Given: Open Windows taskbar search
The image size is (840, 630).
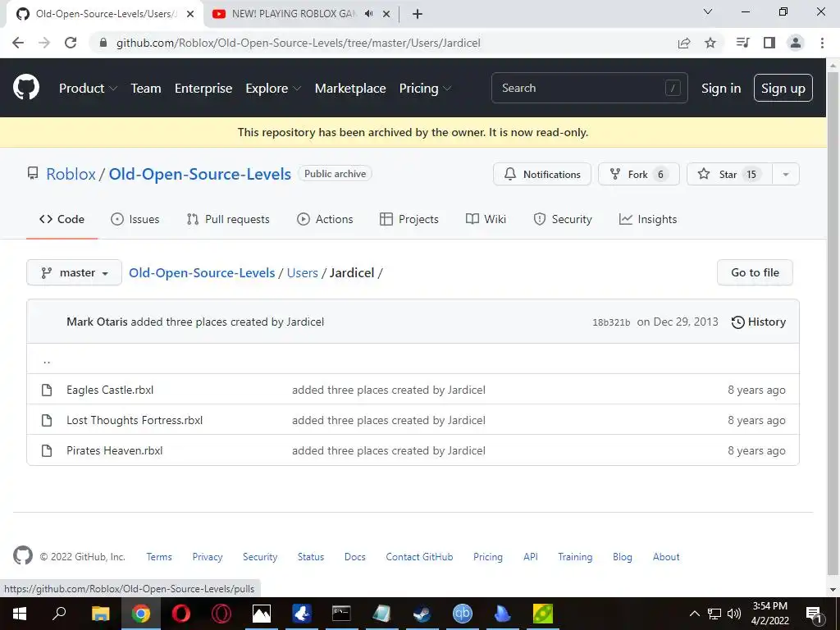Looking at the screenshot, I should (59, 613).
